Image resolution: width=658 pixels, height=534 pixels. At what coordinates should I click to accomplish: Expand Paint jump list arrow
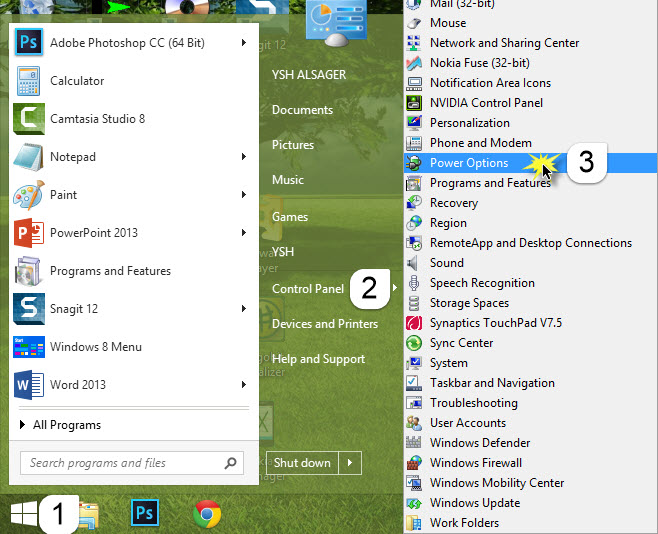point(244,195)
